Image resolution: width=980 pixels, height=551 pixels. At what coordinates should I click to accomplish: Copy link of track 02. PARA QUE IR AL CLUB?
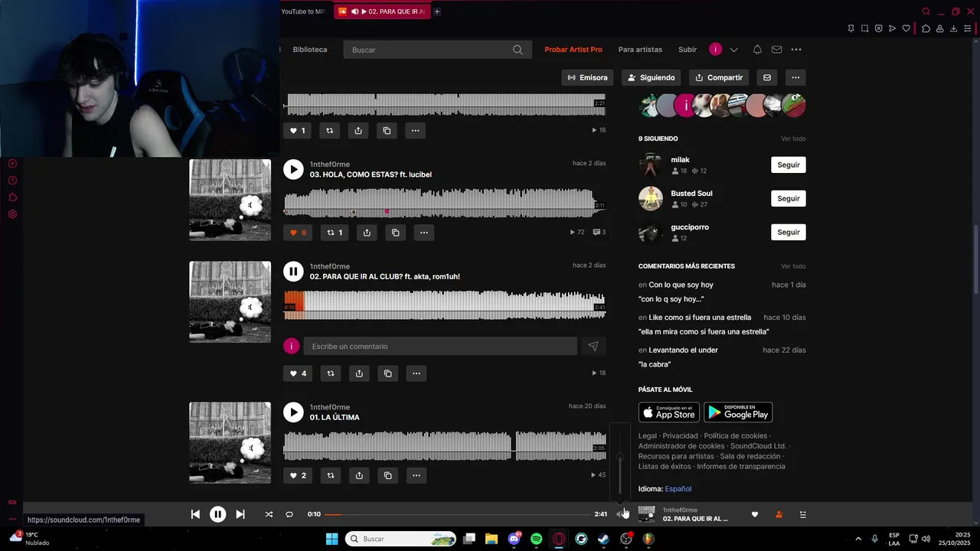click(387, 373)
